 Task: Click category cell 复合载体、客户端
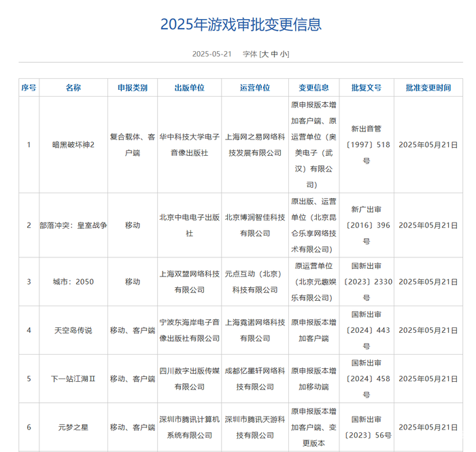(133, 145)
